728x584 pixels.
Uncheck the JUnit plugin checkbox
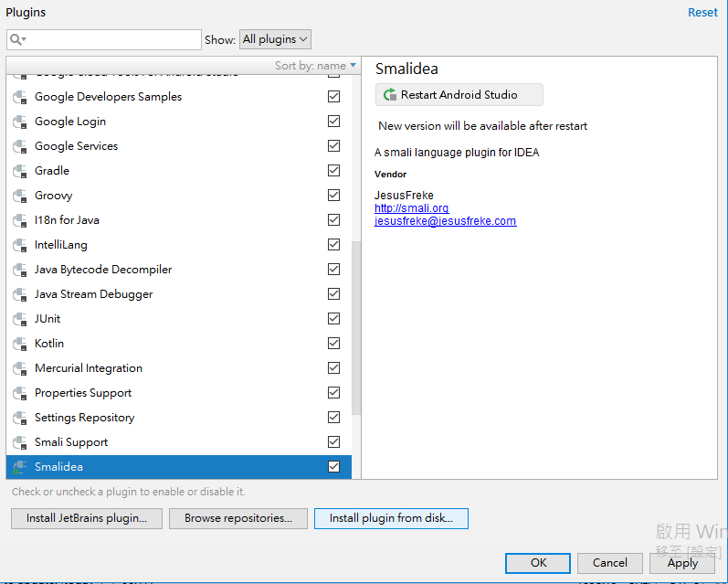click(x=333, y=318)
